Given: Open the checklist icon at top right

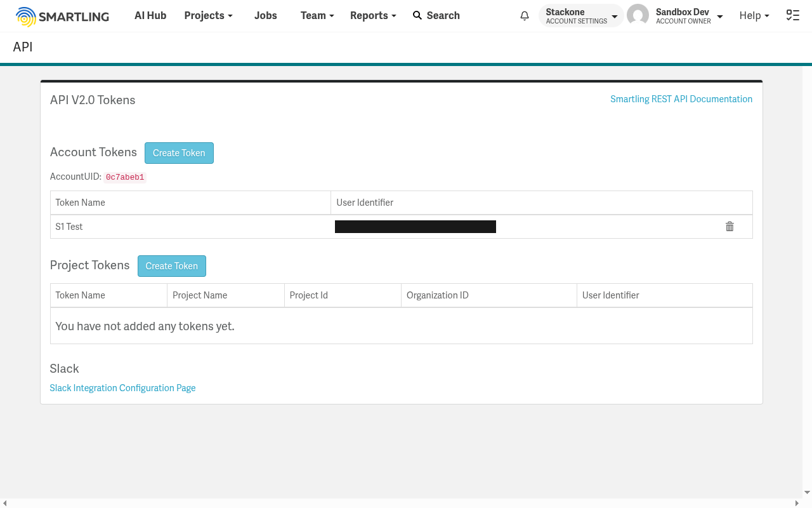Looking at the screenshot, I should 792,16.
